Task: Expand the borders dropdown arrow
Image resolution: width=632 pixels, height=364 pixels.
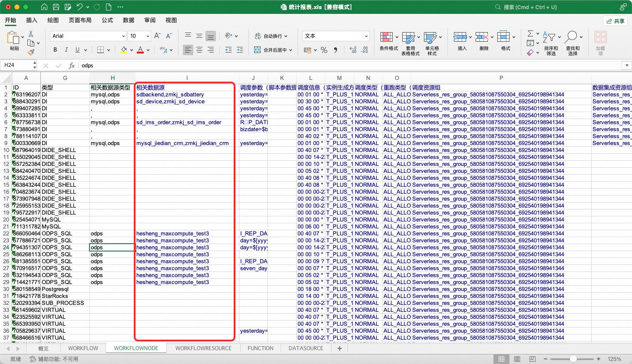Action: (x=108, y=50)
